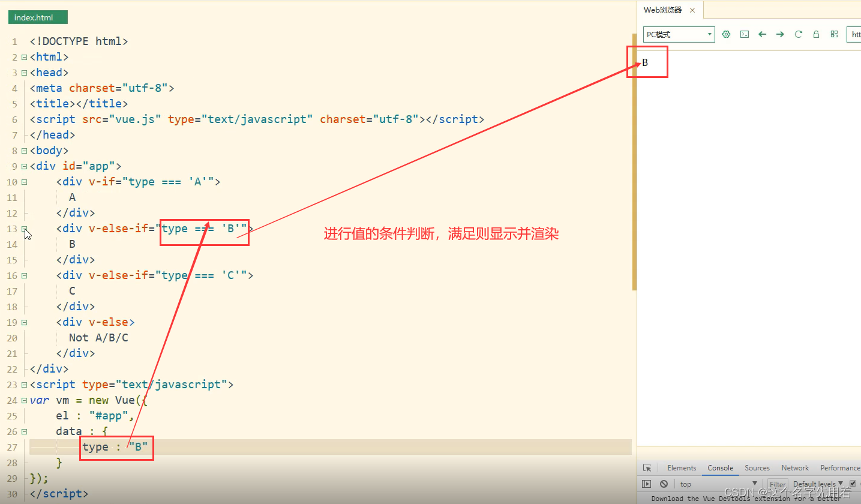Image resolution: width=861 pixels, height=504 pixels.
Task: Click the rendered "B" text in browser preview
Action: point(645,62)
